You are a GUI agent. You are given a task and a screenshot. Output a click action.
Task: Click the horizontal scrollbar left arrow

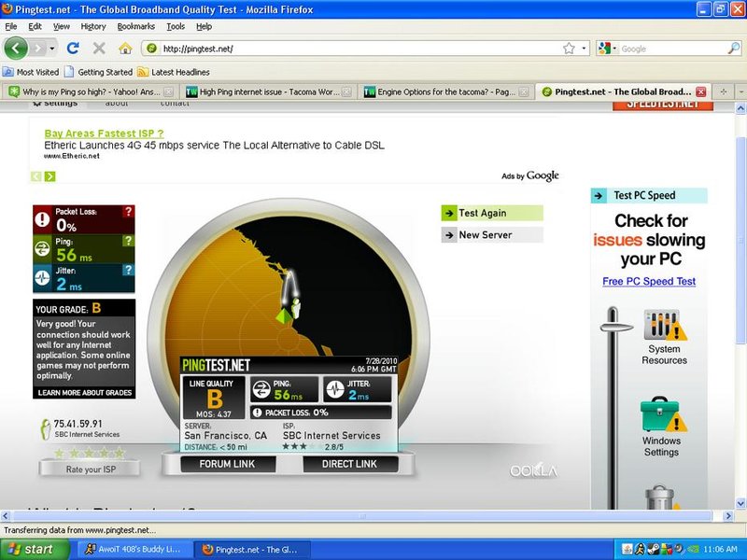tap(6, 516)
